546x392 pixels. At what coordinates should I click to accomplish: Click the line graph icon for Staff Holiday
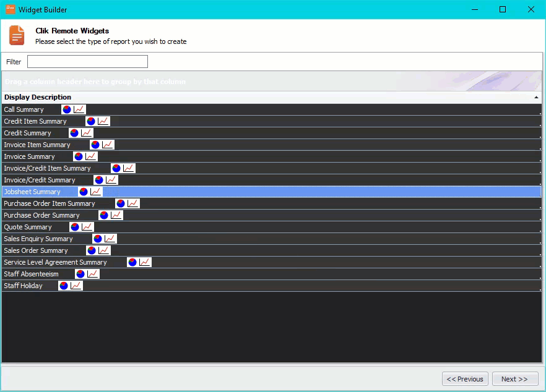click(75, 285)
